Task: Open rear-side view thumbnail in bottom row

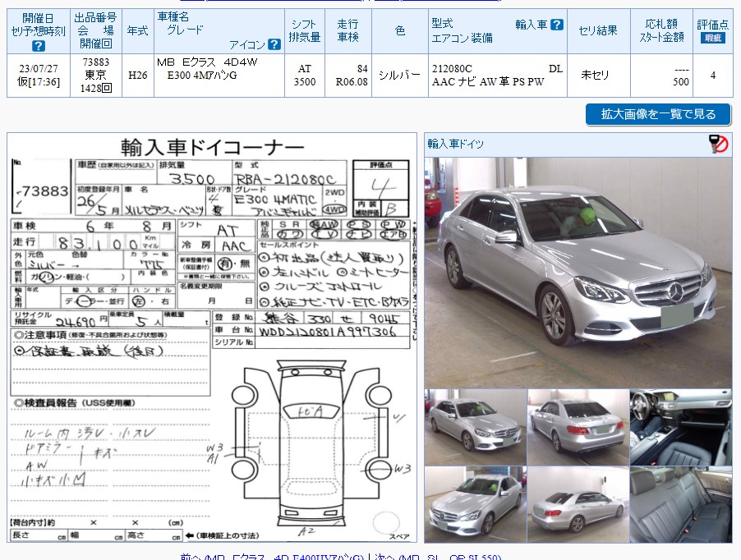Action: click(x=578, y=504)
